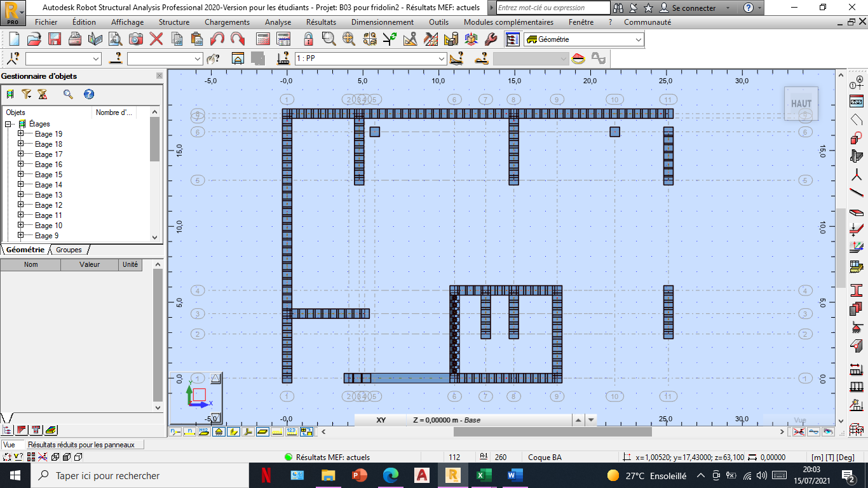The height and width of the screenshot is (488, 868).
Task: Click the search magnifier in object inspector
Action: click(x=68, y=94)
